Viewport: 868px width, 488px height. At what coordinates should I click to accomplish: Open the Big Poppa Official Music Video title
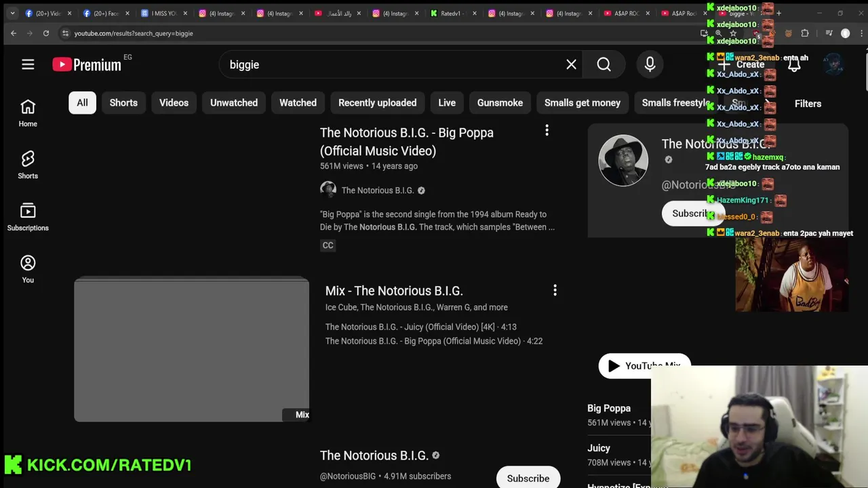click(407, 142)
